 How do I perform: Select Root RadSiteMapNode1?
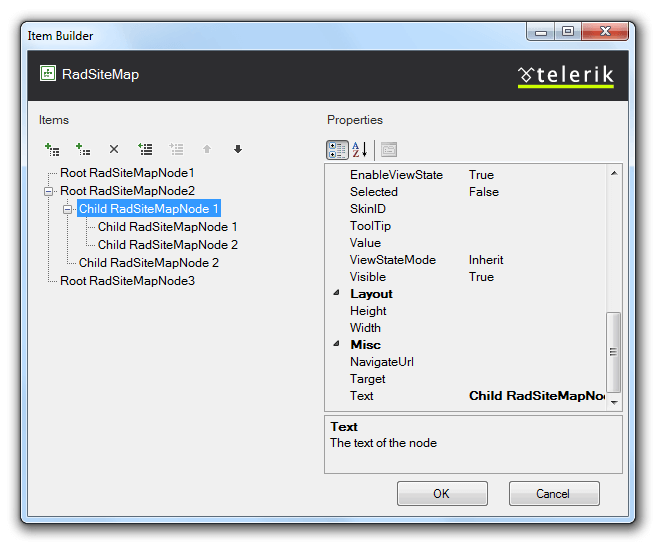[127, 173]
